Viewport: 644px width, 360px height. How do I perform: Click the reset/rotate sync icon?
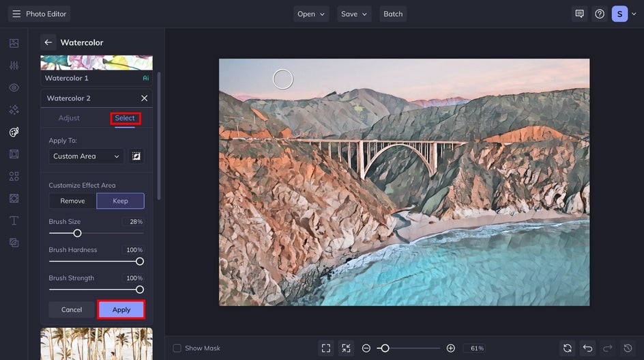pyautogui.click(x=567, y=348)
